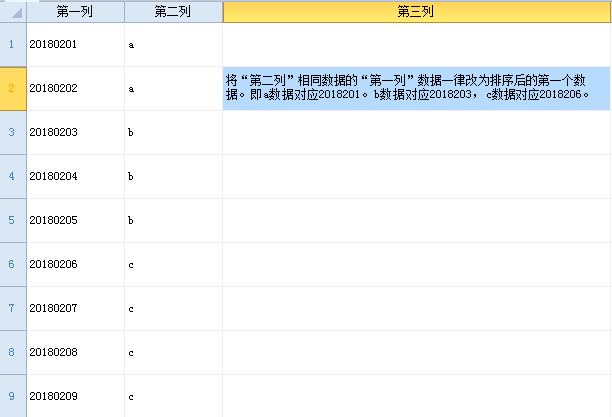The height and width of the screenshot is (417, 612).
Task: Click the empty 第三列 cell in row 9
Action: (x=416, y=396)
